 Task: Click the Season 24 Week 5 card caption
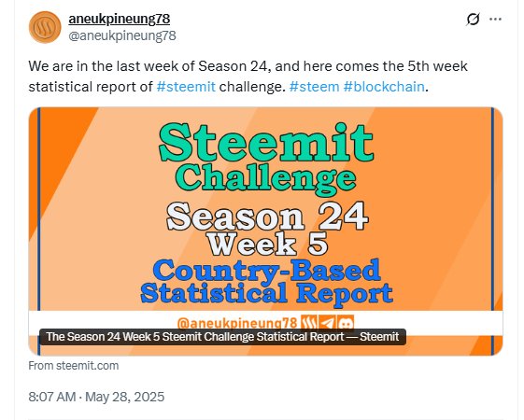(x=222, y=337)
